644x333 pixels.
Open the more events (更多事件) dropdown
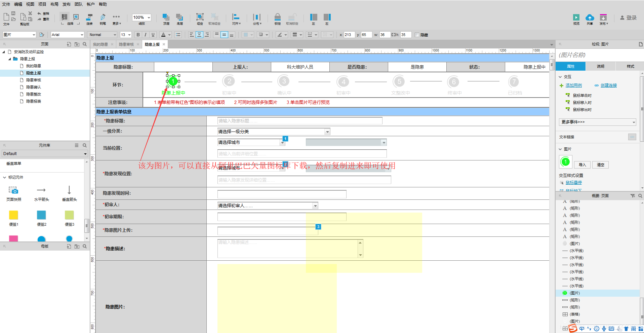pyautogui.click(x=598, y=122)
